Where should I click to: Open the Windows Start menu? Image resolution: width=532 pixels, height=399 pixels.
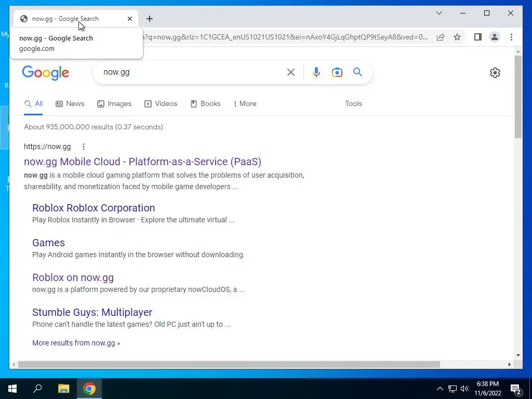(x=12, y=389)
